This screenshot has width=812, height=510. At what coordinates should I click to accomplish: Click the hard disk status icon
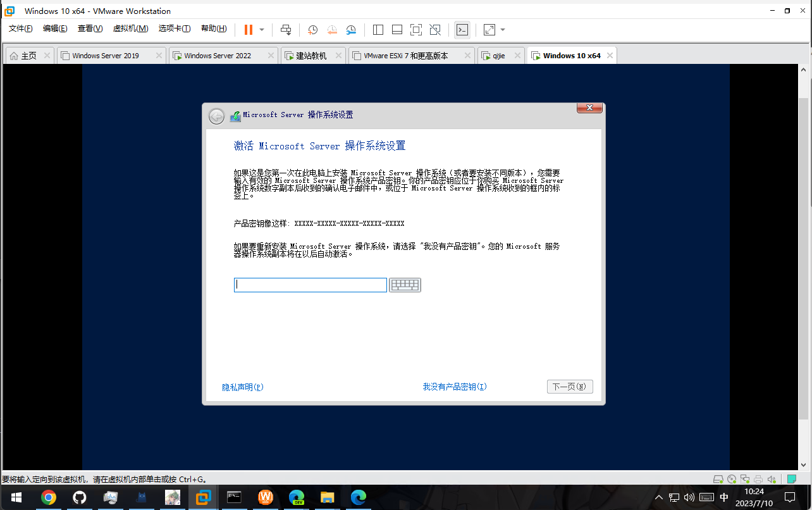[x=718, y=479]
